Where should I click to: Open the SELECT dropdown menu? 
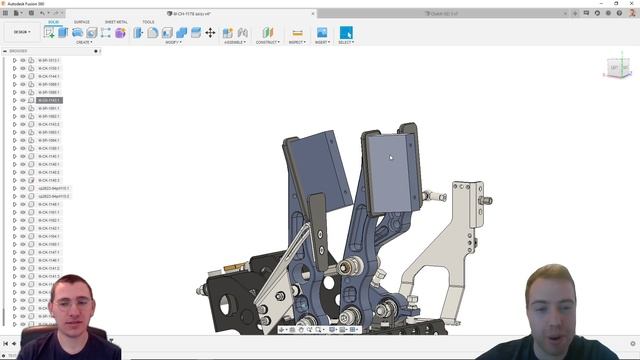[x=346, y=42]
